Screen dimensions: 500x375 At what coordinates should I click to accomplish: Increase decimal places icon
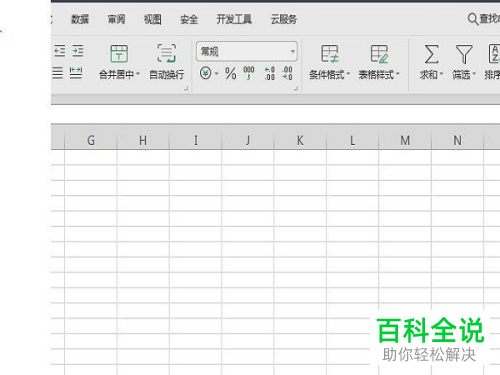pos(270,73)
